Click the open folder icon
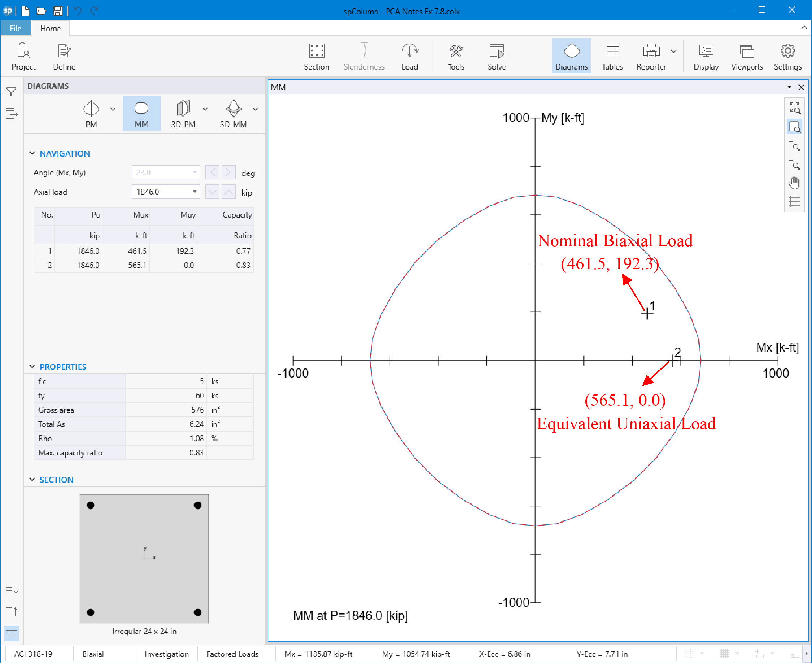This screenshot has width=812, height=663. pos(41,11)
